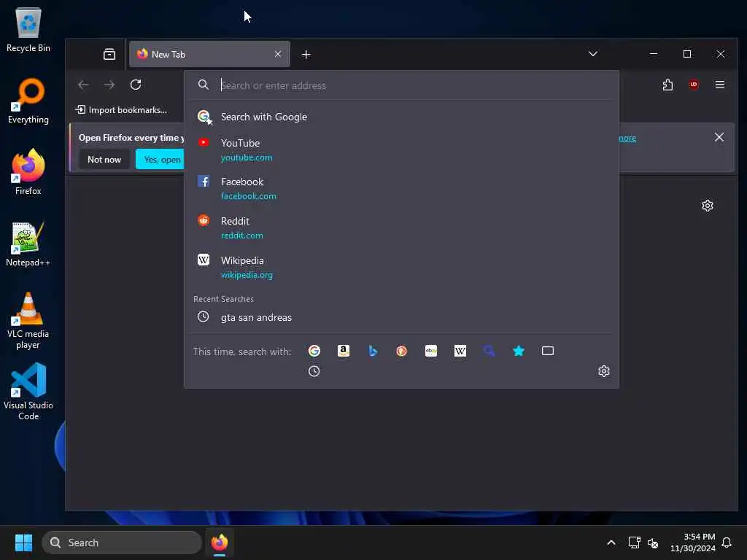
Task: Open a new tab with plus button
Action: point(306,54)
